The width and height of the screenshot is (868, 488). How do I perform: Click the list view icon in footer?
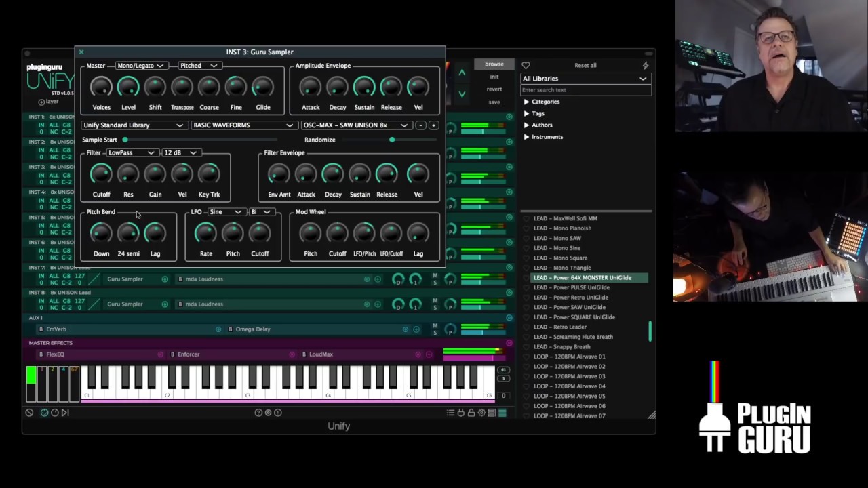pos(450,412)
